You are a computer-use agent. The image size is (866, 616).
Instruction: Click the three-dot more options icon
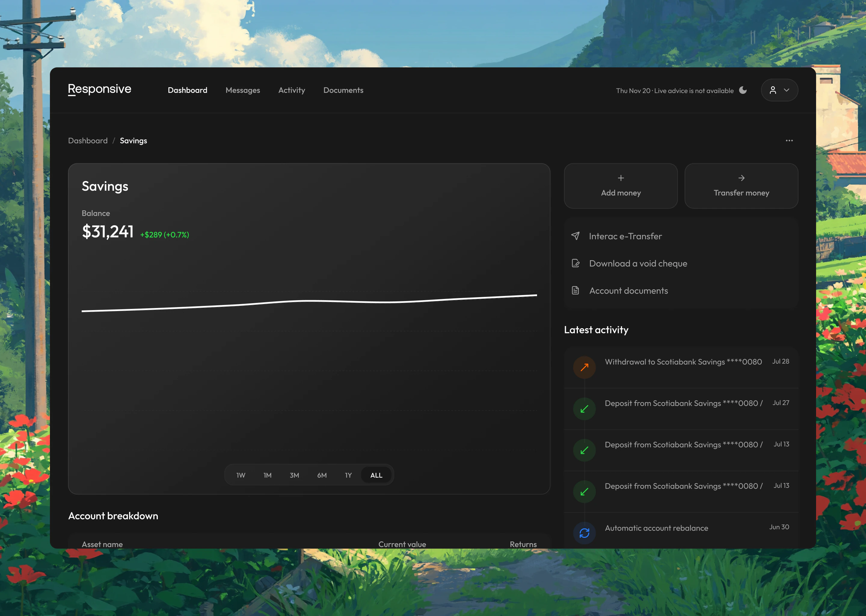coord(789,141)
